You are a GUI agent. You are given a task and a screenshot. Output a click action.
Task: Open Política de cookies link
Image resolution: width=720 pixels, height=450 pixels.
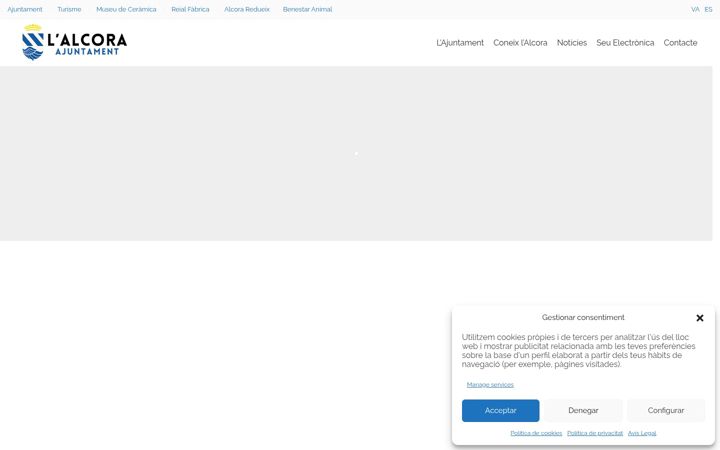[536, 433]
